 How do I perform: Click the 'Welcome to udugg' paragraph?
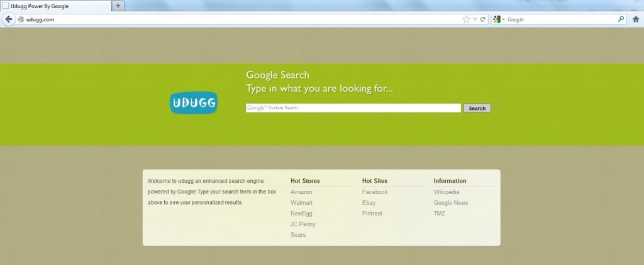(211, 192)
